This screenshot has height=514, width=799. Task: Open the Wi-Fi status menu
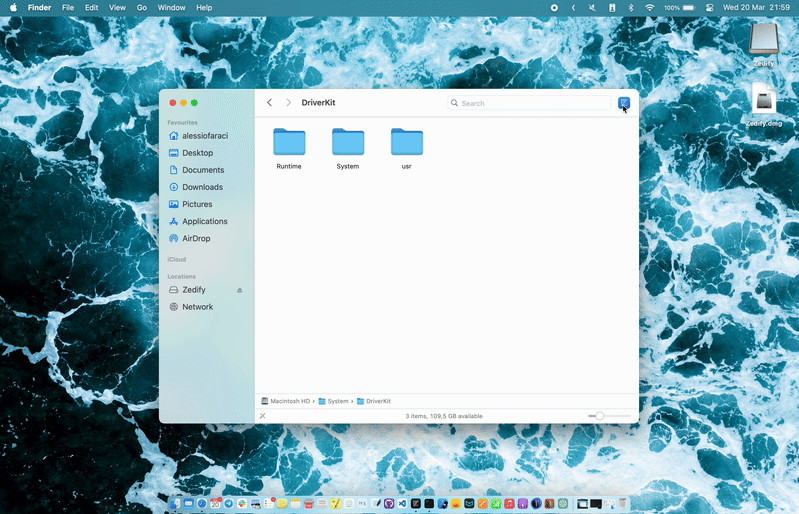point(649,8)
